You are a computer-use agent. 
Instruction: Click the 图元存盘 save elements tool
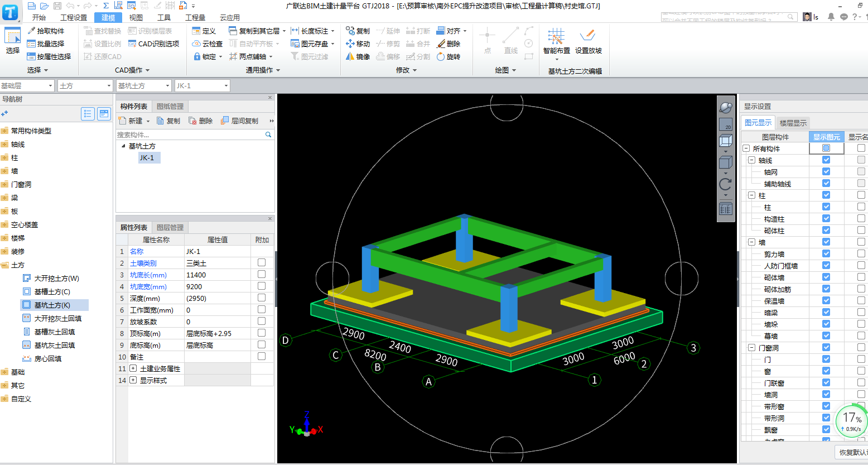coord(312,44)
